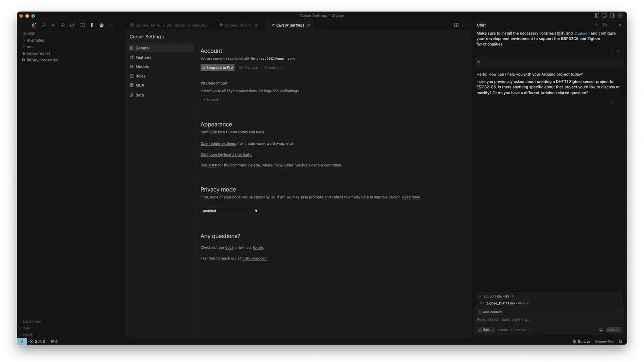Close the Chat panel
644x362 pixels.
620,25
